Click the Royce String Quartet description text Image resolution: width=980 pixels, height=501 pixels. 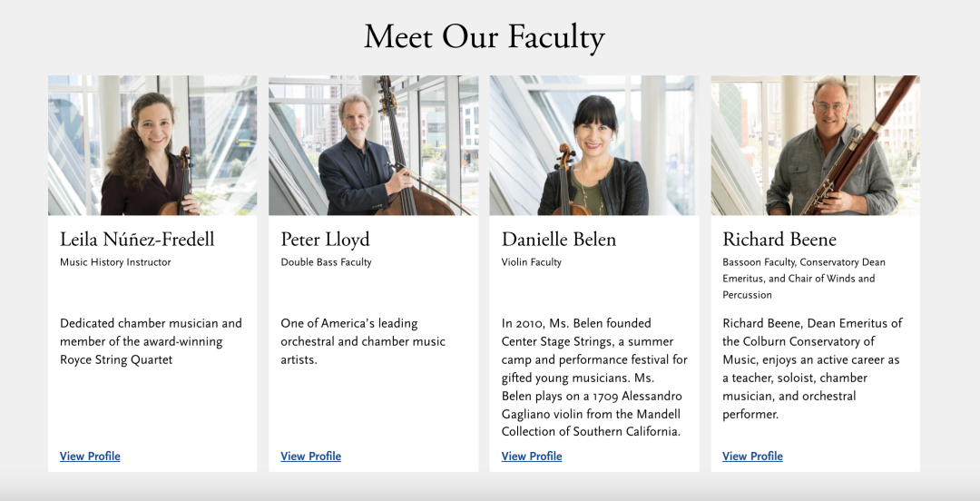[151, 341]
